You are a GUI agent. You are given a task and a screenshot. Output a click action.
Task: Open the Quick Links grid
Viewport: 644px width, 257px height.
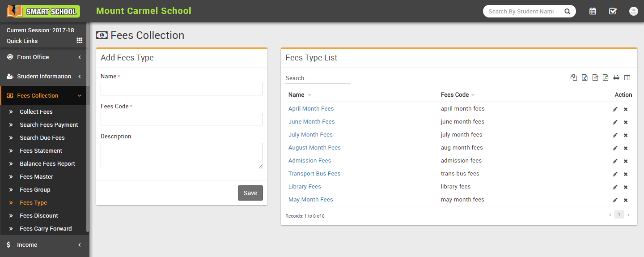(80, 41)
